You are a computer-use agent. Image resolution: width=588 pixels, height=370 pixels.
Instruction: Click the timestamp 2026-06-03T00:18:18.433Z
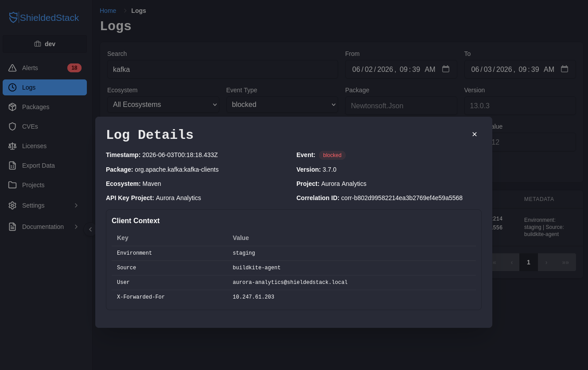[x=180, y=155]
